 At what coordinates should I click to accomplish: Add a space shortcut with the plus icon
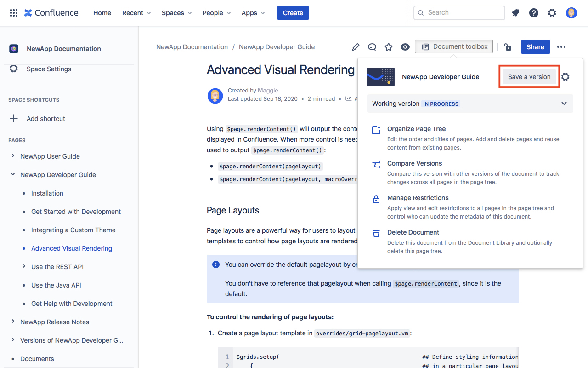(13, 118)
